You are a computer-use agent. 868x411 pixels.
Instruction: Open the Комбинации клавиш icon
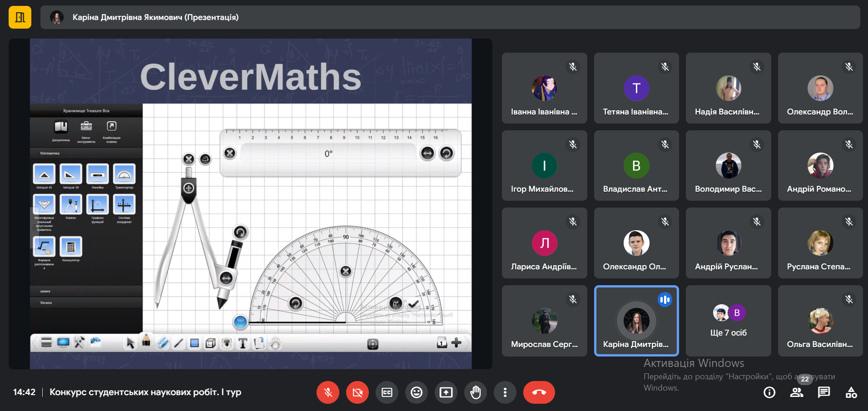click(112, 126)
